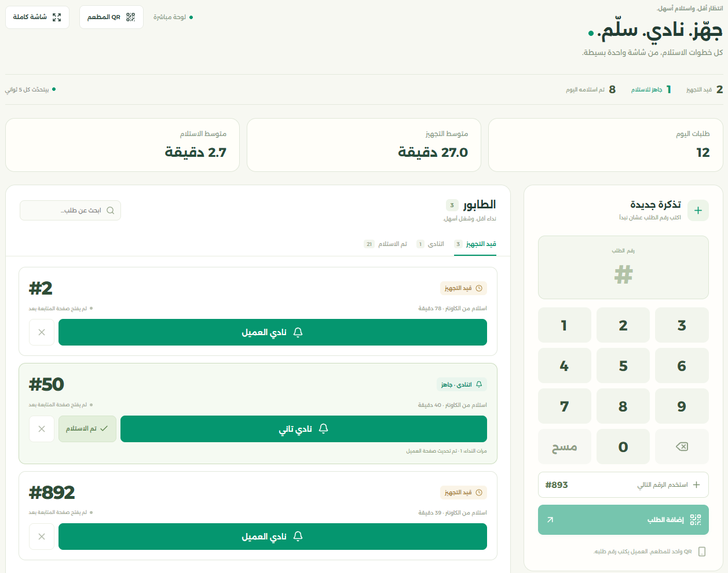Click the جاهز للاستلام counter showing 1
Viewport: 728px width, 573px height.
point(651,90)
